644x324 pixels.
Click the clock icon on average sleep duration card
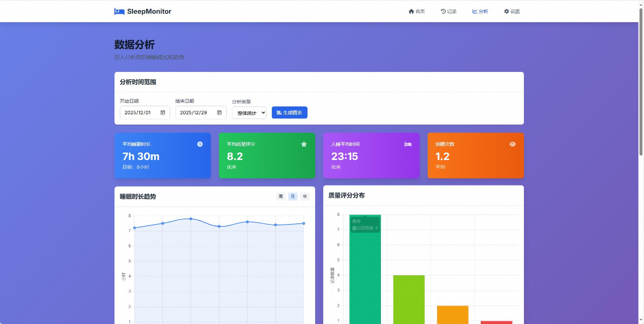[x=200, y=144]
